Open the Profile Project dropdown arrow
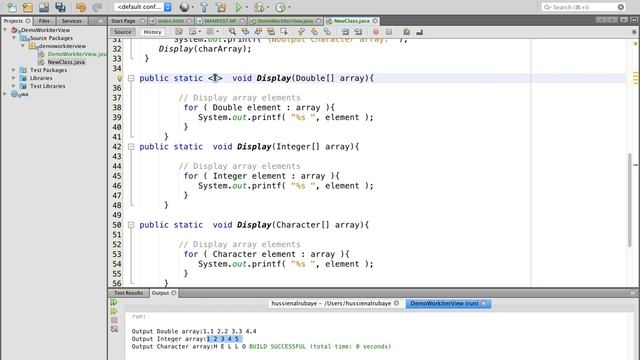Viewport: 640px width, 360px height. point(289,7)
